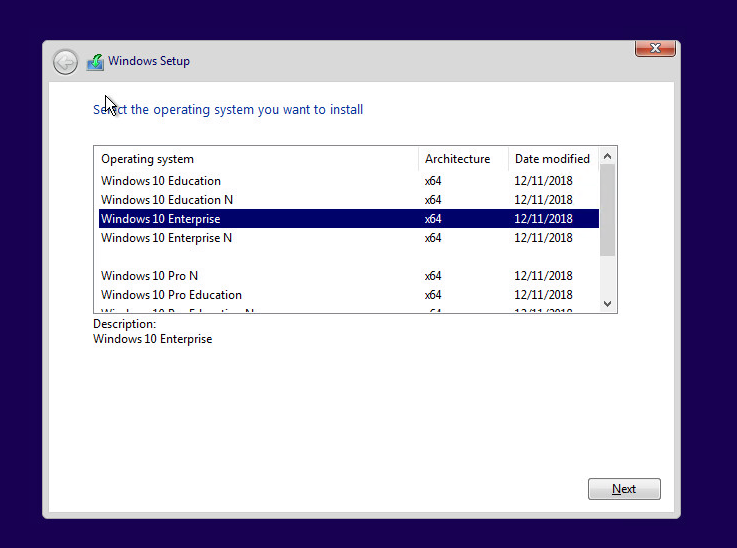Click date in Windows 10 Enterprise N row
The image size is (737, 548).
click(x=543, y=238)
